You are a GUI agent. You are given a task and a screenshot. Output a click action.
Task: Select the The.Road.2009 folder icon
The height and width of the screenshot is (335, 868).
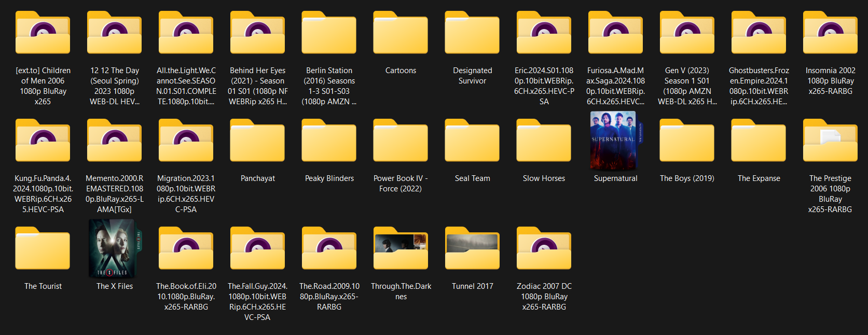tap(329, 248)
